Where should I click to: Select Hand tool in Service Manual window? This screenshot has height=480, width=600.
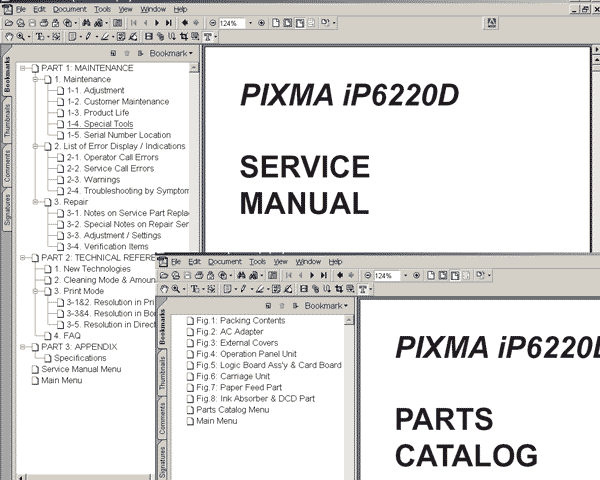9,37
